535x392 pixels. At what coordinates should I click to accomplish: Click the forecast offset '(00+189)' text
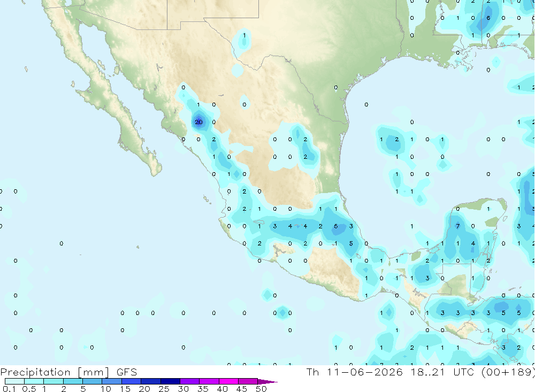coord(508,372)
